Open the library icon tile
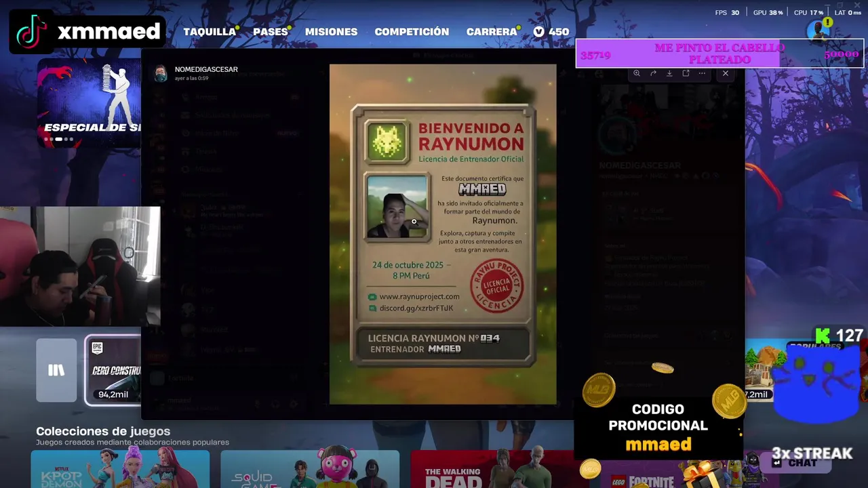The width and height of the screenshot is (868, 488). click(x=56, y=370)
